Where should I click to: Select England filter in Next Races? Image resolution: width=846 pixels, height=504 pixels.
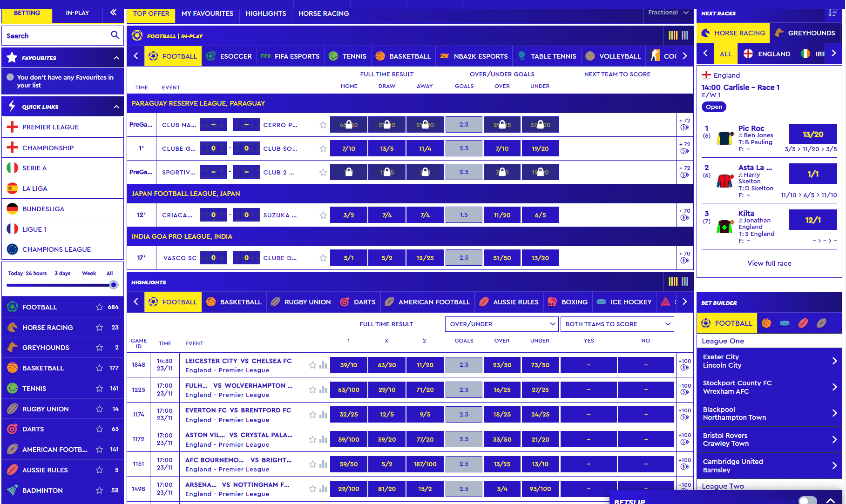click(x=766, y=54)
